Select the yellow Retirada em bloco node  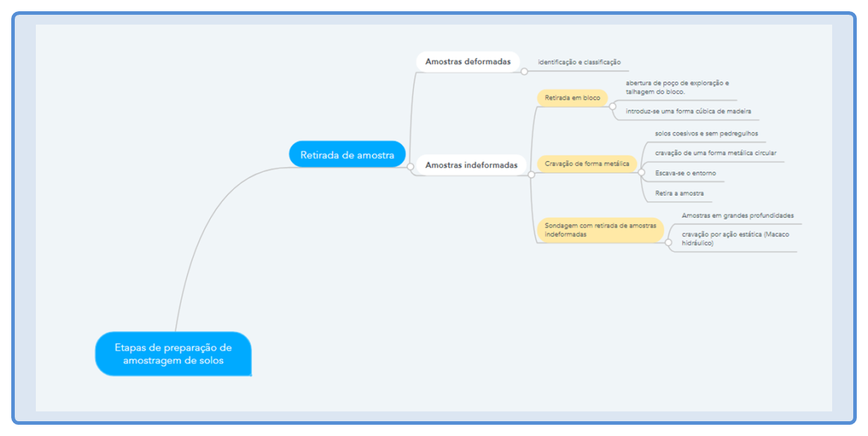[572, 98]
